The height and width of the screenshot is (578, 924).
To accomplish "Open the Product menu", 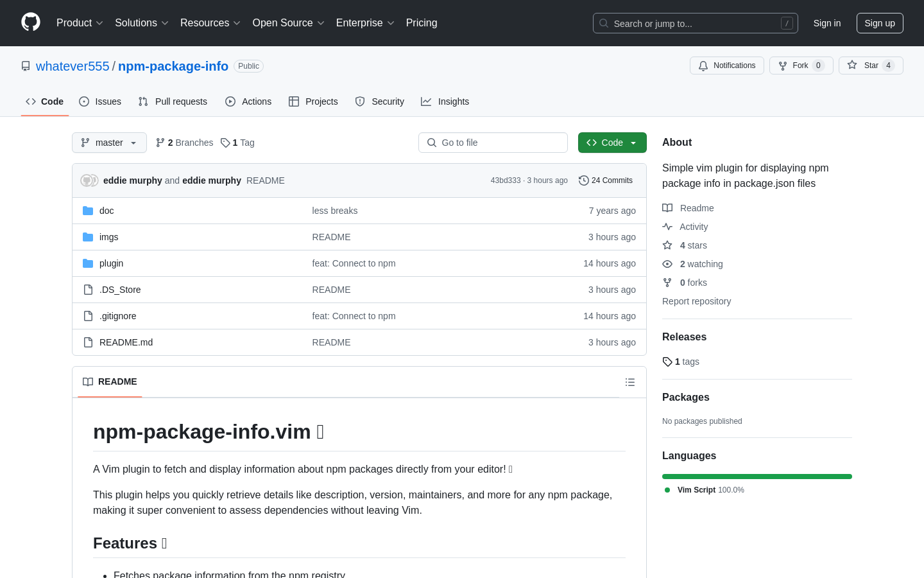I will click(80, 23).
